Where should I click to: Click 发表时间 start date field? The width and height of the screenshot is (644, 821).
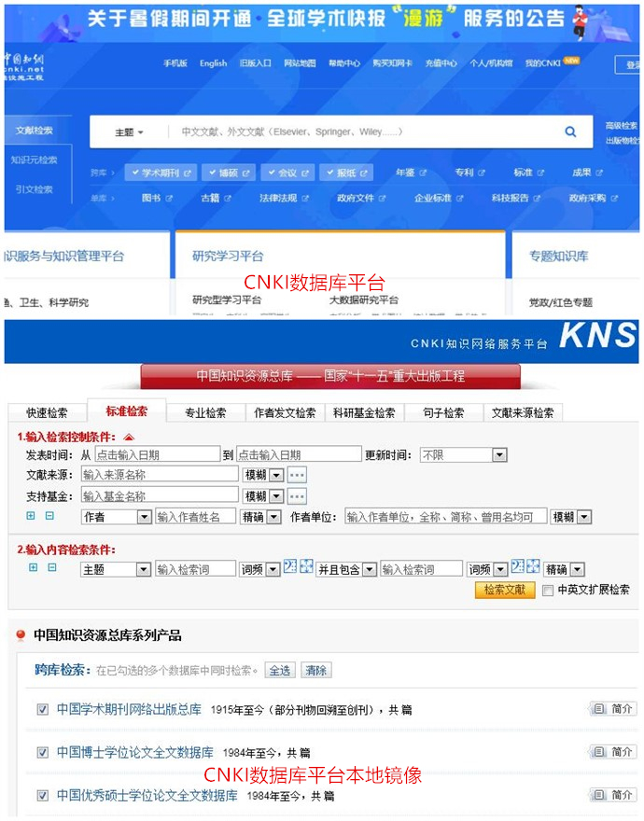coord(157,454)
